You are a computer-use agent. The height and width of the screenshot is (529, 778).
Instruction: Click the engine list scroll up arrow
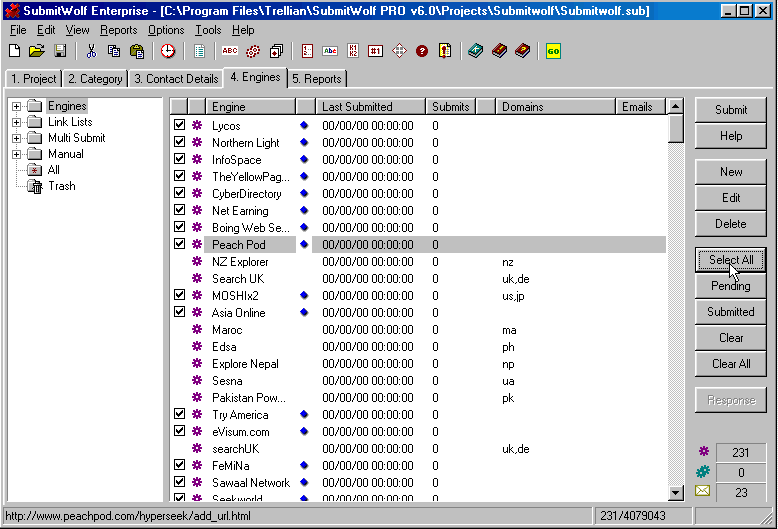pyautogui.click(x=675, y=106)
